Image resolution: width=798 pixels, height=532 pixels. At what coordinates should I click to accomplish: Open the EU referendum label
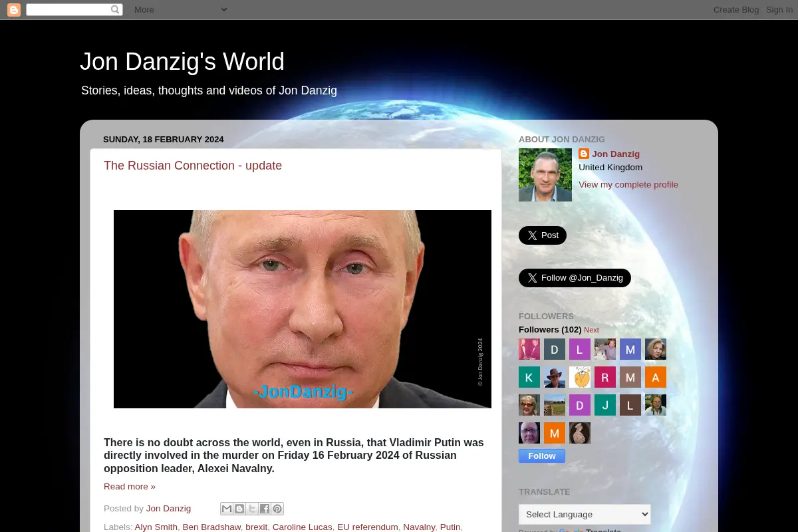tap(368, 527)
